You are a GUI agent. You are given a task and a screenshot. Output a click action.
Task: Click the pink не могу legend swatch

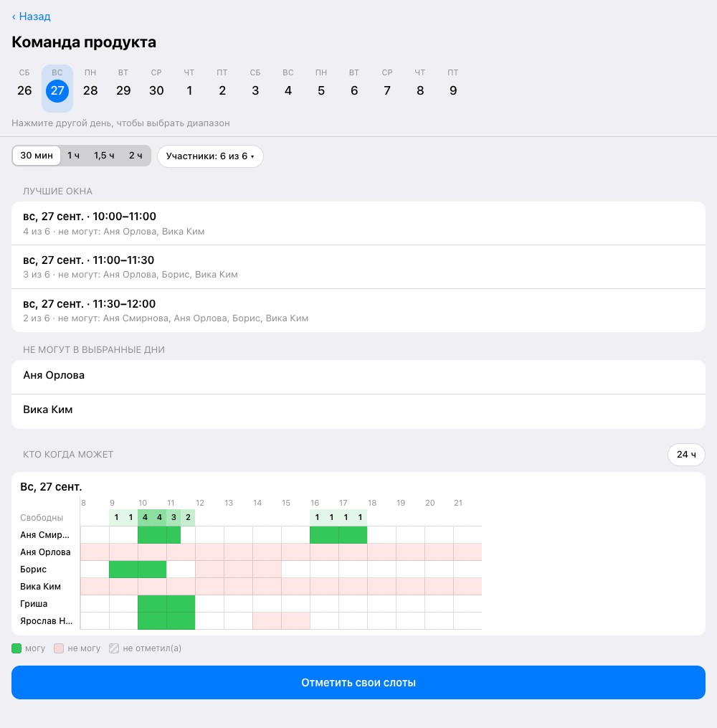(x=59, y=648)
